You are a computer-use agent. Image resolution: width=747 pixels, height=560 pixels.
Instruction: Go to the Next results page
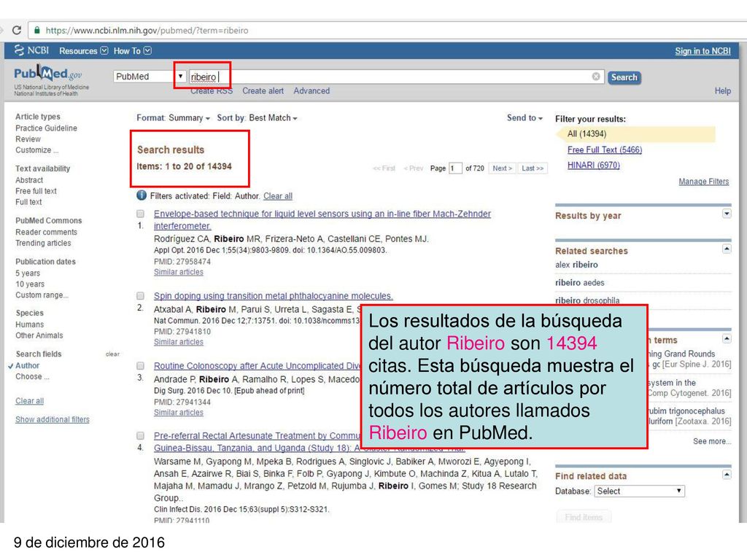502,168
